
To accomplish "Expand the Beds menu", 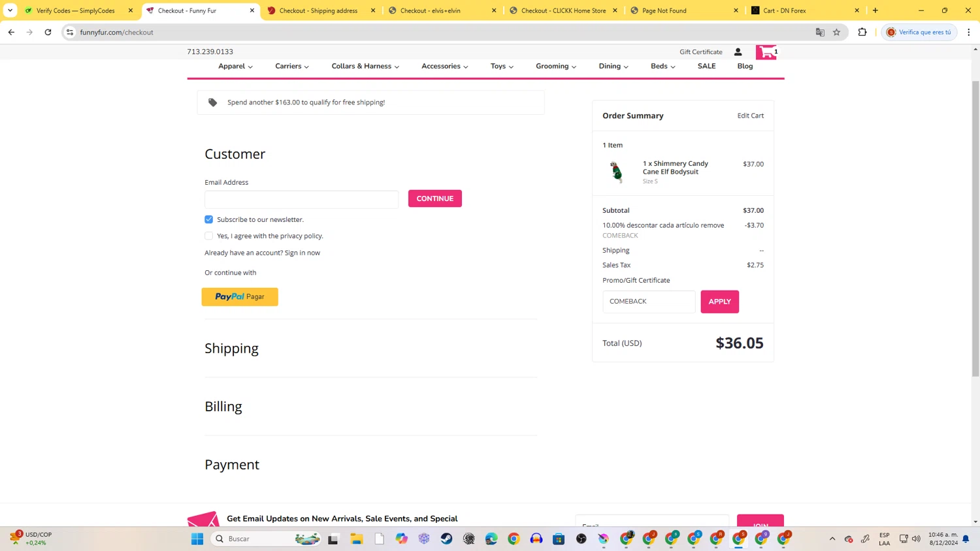I will coord(663,66).
